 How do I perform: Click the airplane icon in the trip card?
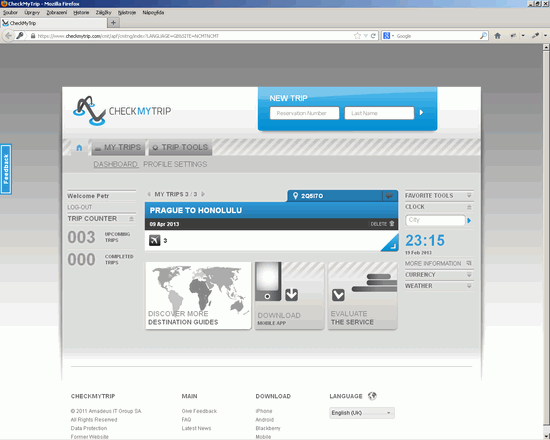click(154, 240)
